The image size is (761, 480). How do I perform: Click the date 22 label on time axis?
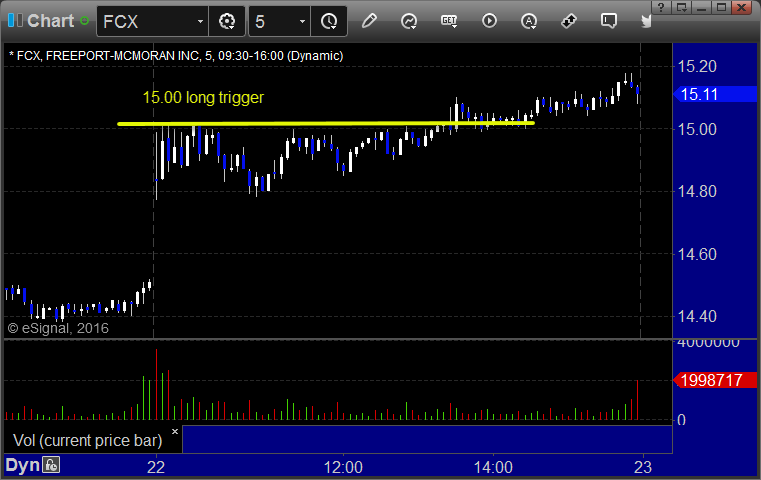(x=156, y=467)
